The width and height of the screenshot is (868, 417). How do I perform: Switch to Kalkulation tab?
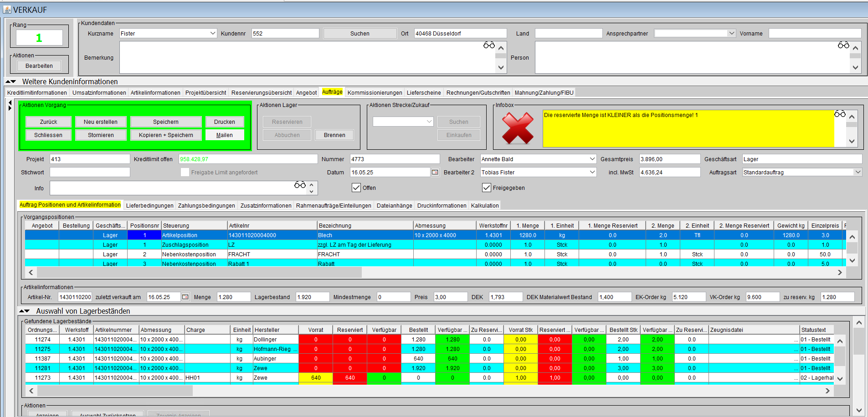tap(485, 205)
